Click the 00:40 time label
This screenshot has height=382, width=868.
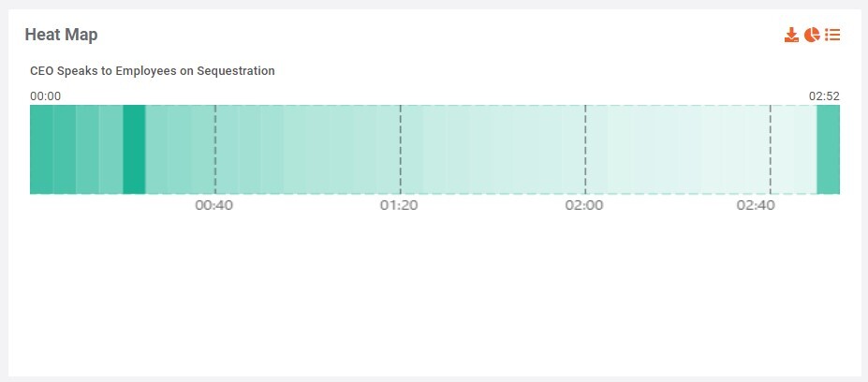[x=213, y=206]
